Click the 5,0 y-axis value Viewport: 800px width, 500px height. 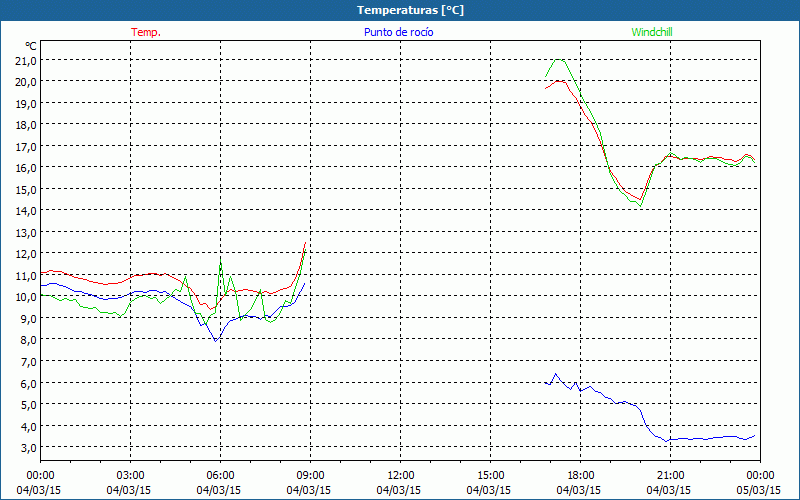click(x=28, y=405)
